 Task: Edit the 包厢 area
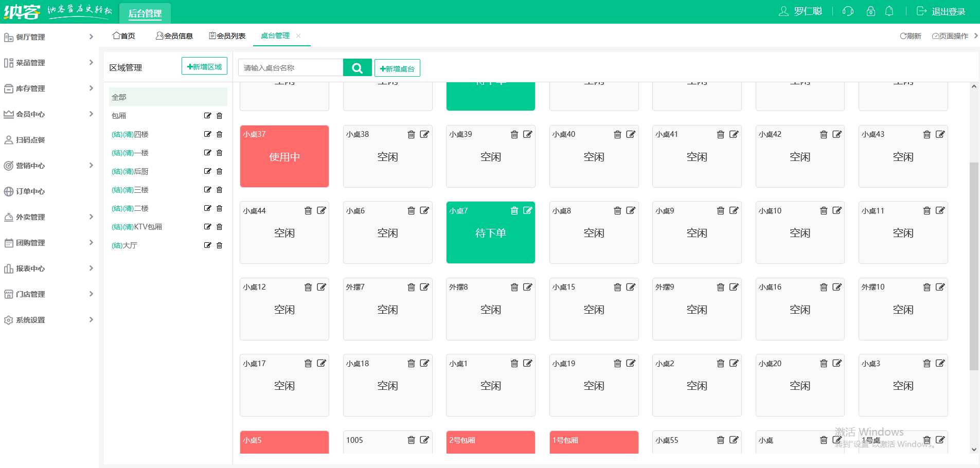click(x=208, y=116)
